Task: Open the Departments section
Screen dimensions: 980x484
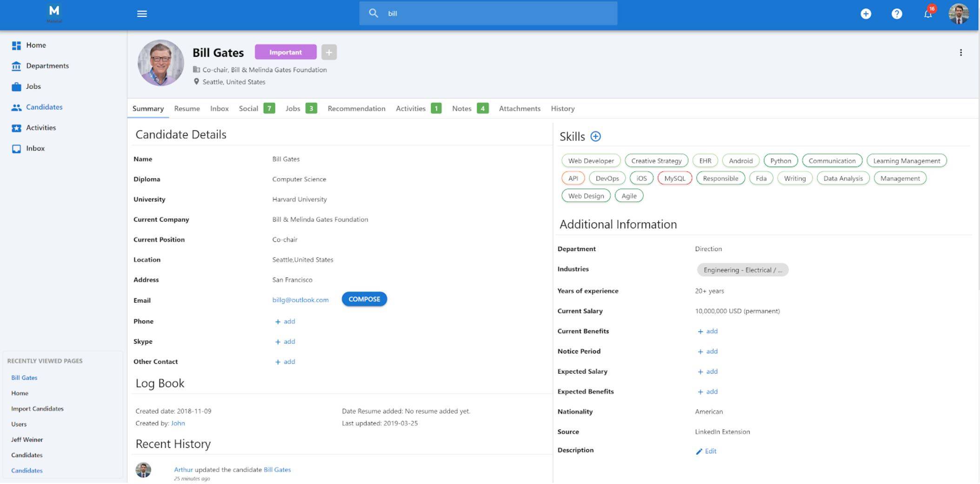Action: [47, 66]
